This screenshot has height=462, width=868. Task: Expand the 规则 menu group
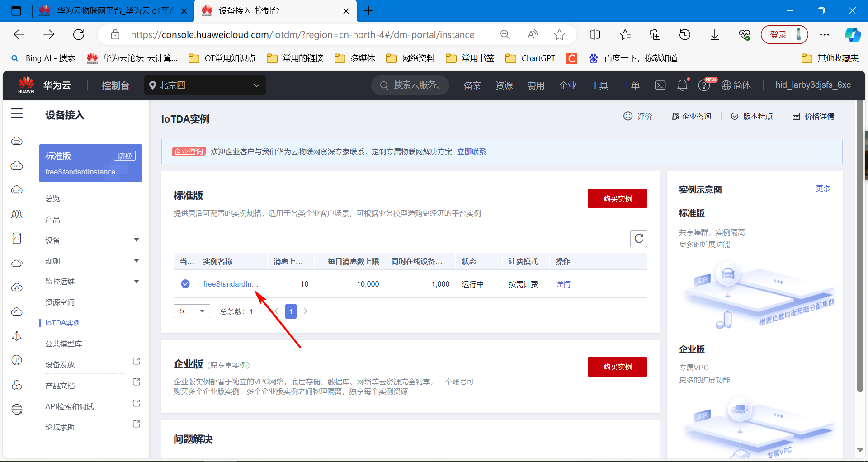(137, 261)
